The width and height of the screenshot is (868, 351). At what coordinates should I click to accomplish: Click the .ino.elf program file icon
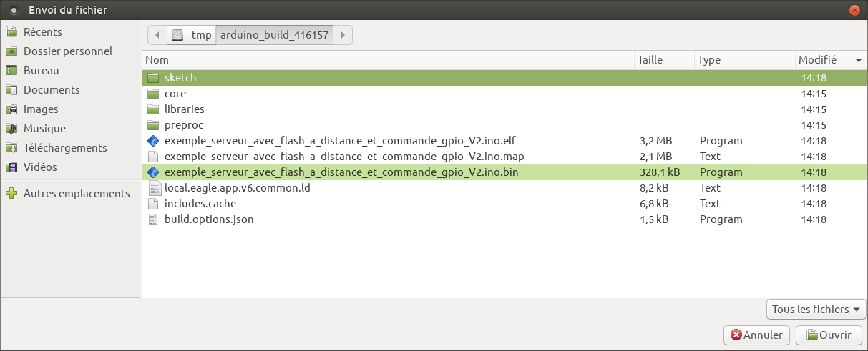coord(152,141)
